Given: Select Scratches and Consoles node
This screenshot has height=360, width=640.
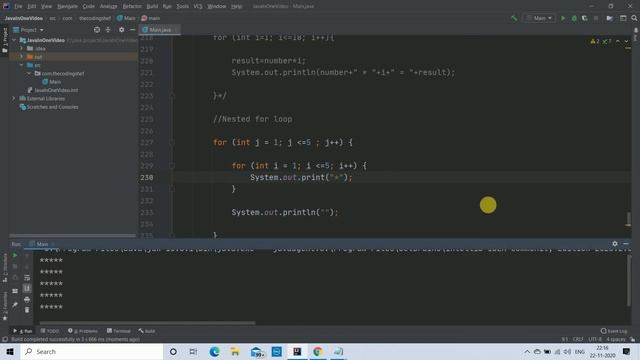Looking at the screenshot, I should point(49,107).
